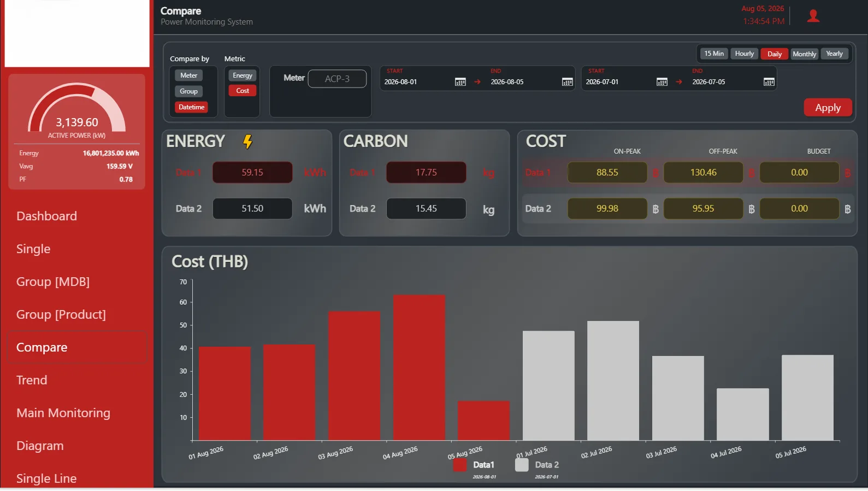Toggle Data1 red legend swatch
Screen dimensions: 868x491
460,465
